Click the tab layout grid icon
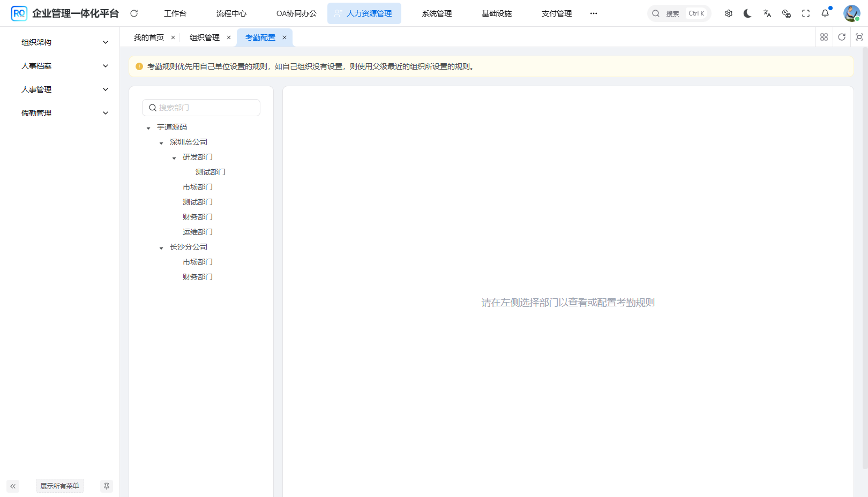The height and width of the screenshot is (497, 868). tap(824, 37)
